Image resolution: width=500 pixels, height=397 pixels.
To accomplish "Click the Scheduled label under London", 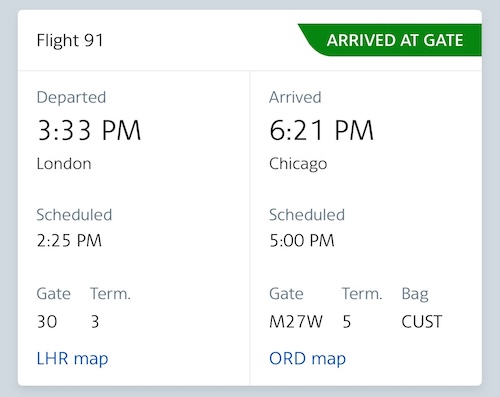I will pyautogui.click(x=74, y=215).
